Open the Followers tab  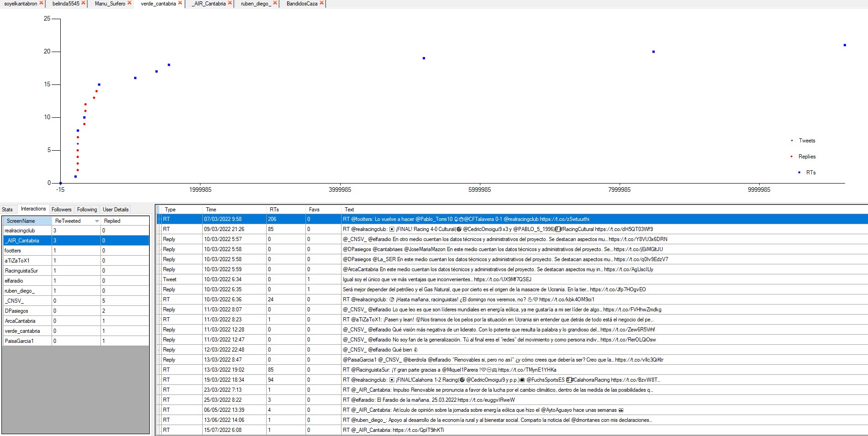coord(62,210)
